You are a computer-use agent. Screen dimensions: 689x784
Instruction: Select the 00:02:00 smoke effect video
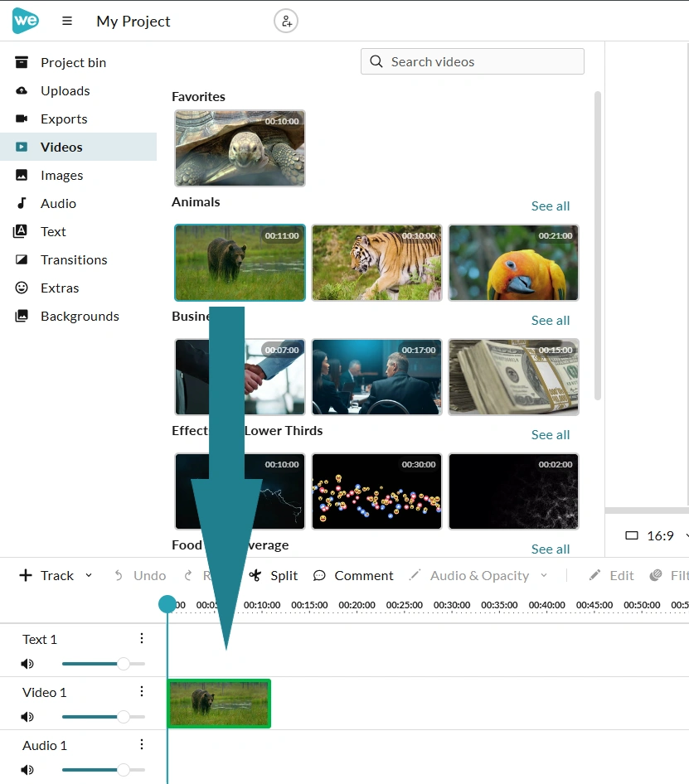(513, 491)
